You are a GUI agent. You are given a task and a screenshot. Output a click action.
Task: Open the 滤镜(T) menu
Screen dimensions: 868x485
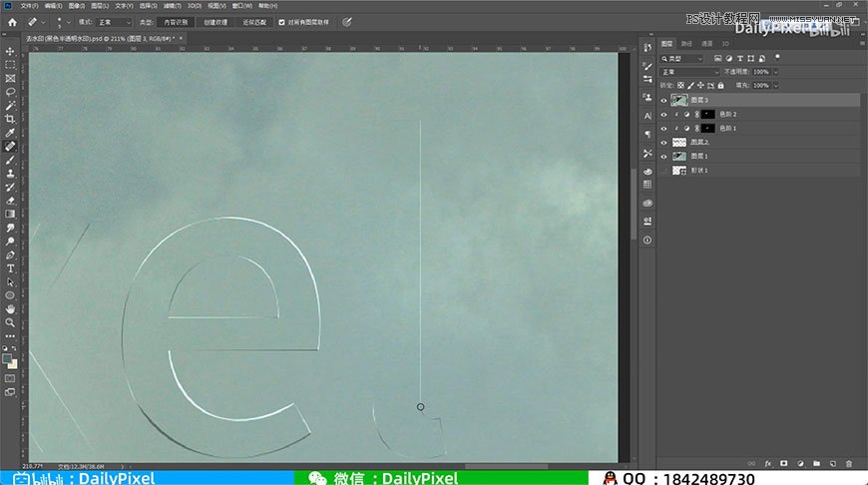coord(173,6)
